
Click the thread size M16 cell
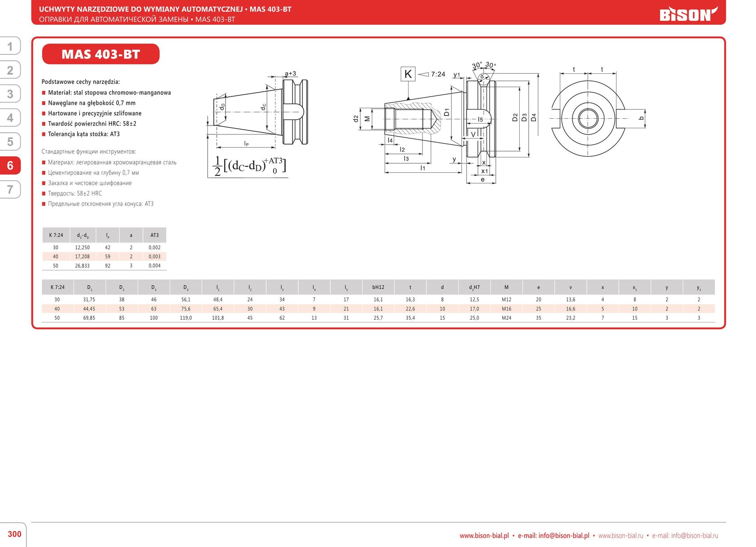point(507,309)
